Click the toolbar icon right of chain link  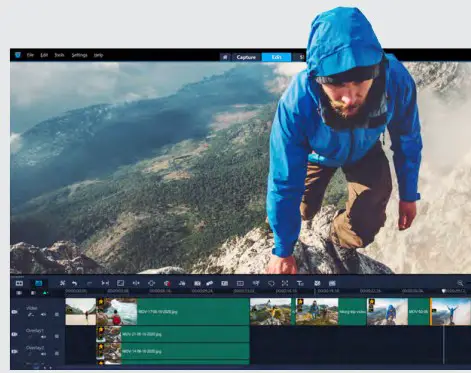[225, 283]
